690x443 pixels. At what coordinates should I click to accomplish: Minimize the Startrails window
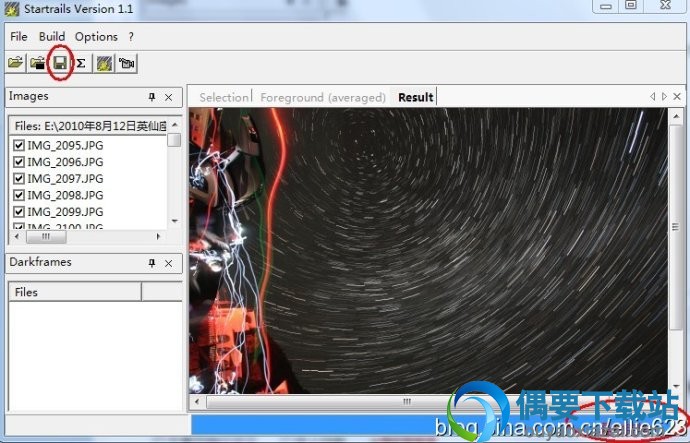tap(606, 6)
